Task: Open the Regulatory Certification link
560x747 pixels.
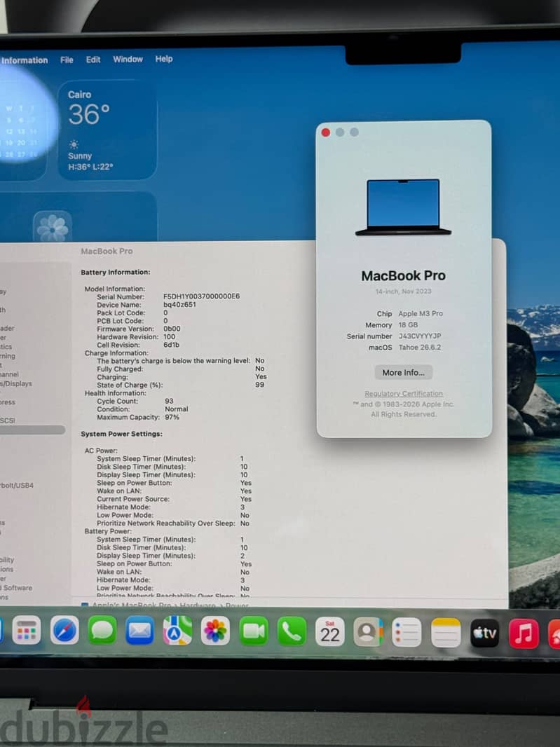Action: (x=404, y=394)
